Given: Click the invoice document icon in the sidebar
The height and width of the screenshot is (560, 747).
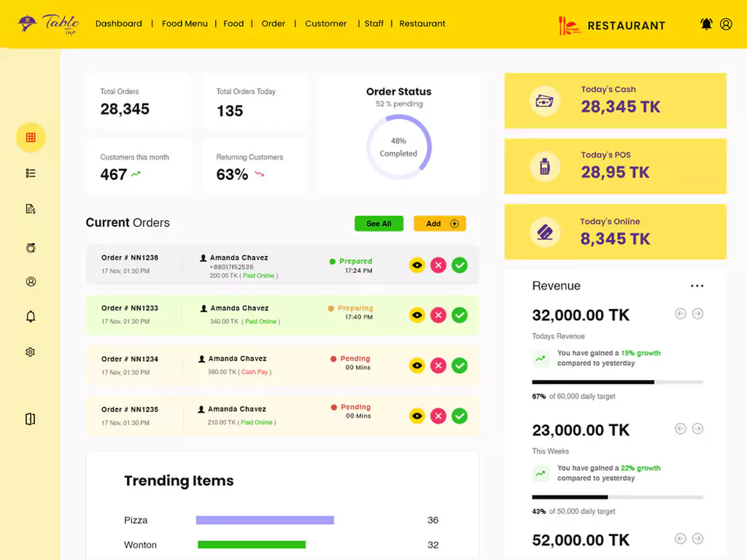Looking at the screenshot, I should (x=31, y=209).
